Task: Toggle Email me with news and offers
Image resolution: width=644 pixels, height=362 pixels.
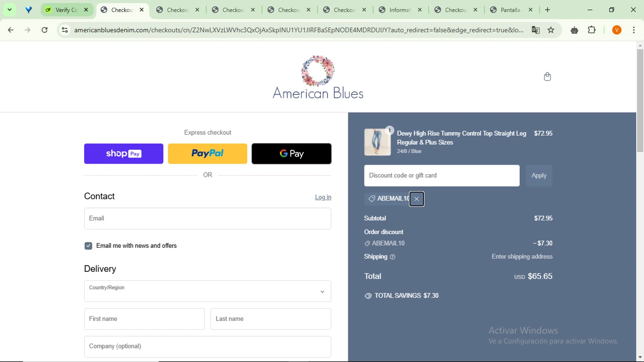Action: pos(88,246)
